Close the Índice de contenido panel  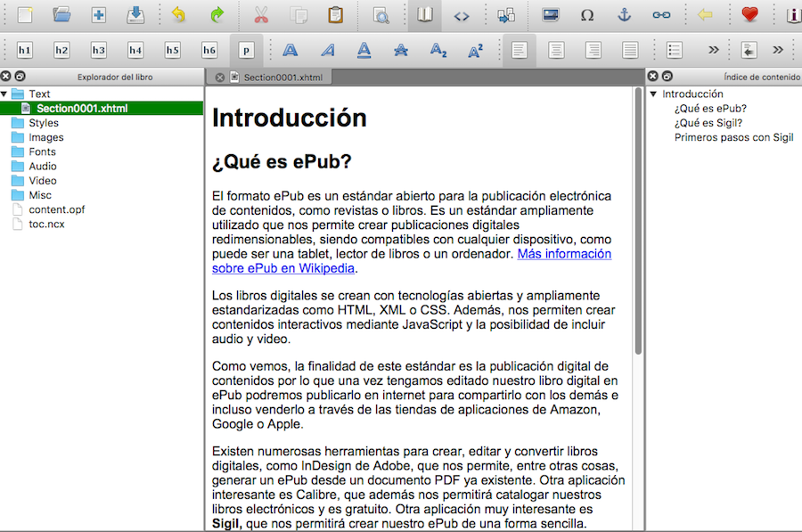[x=653, y=77]
